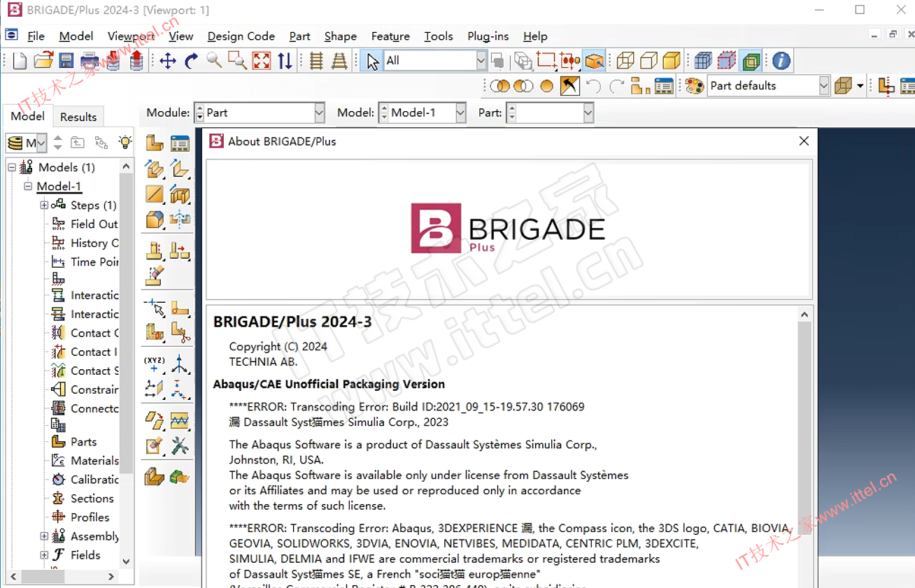This screenshot has width=915, height=588.
Task: Click the hidden-line render style icon
Action: click(x=648, y=61)
